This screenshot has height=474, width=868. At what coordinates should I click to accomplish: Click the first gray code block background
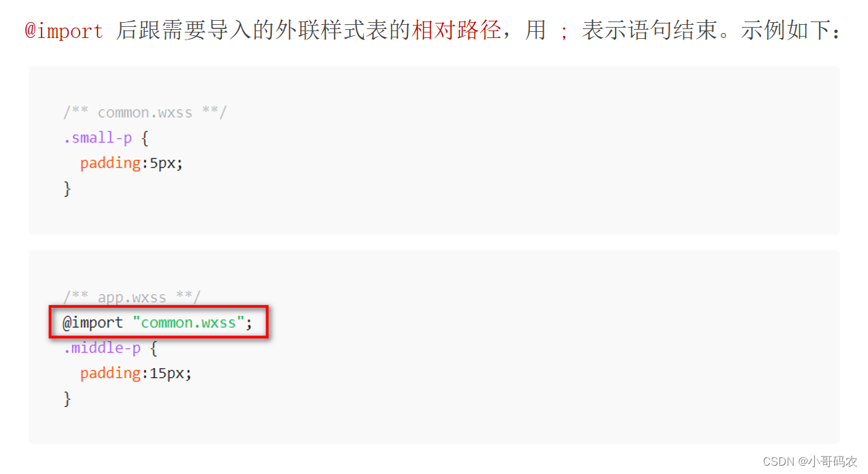tap(434, 150)
